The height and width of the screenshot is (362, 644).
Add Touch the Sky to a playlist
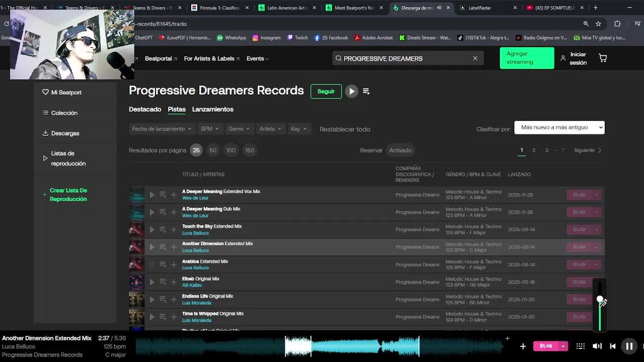(174, 230)
